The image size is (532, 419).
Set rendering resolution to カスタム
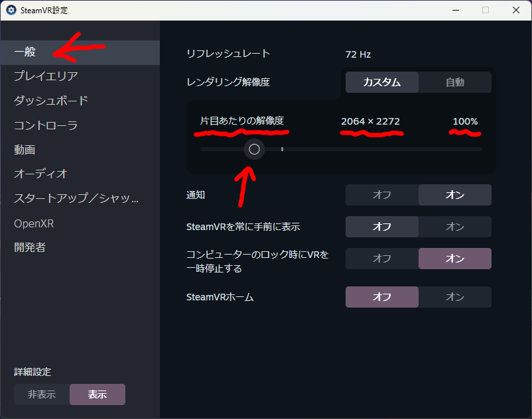click(381, 82)
